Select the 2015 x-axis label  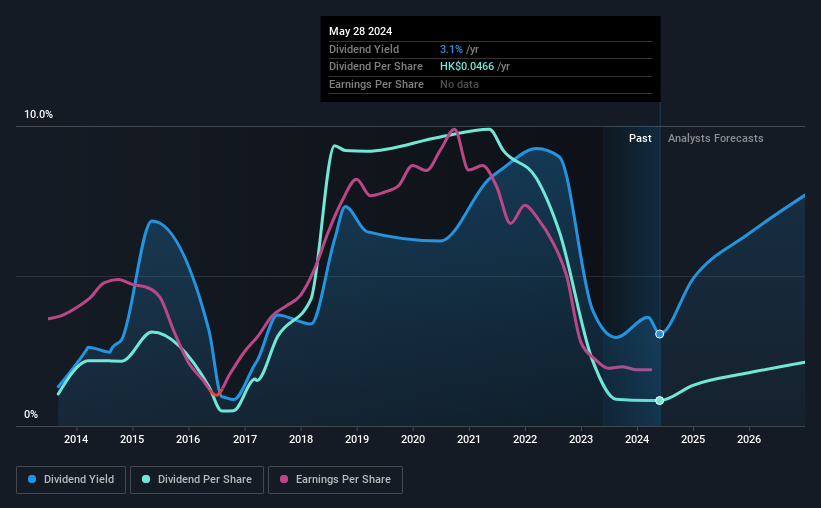(x=132, y=439)
